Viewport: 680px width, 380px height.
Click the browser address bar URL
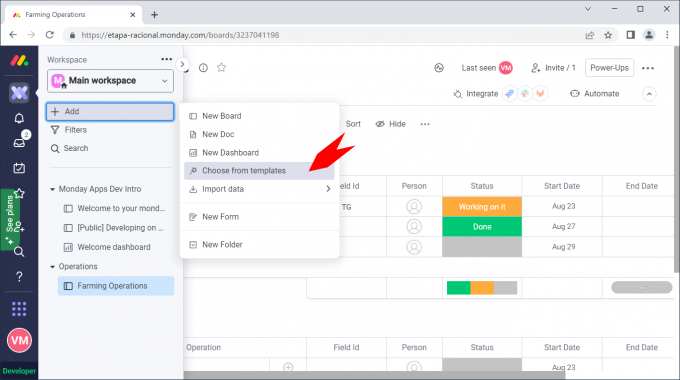(180, 35)
